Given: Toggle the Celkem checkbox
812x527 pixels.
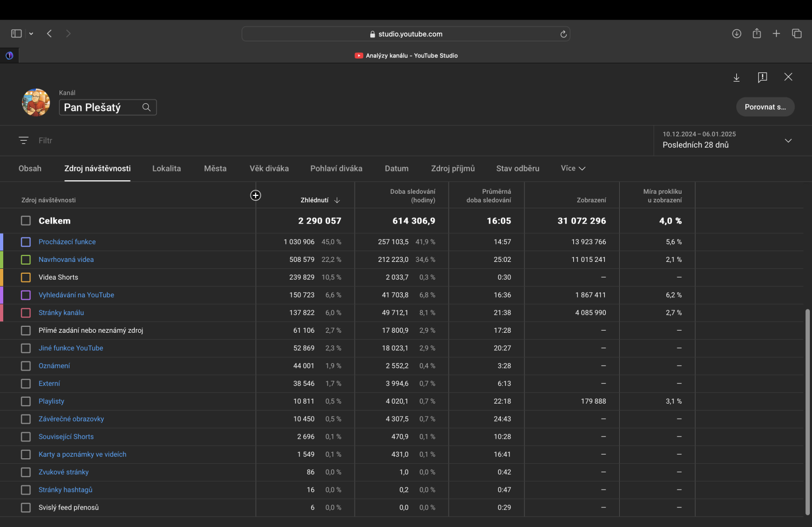Looking at the screenshot, I should (25, 221).
